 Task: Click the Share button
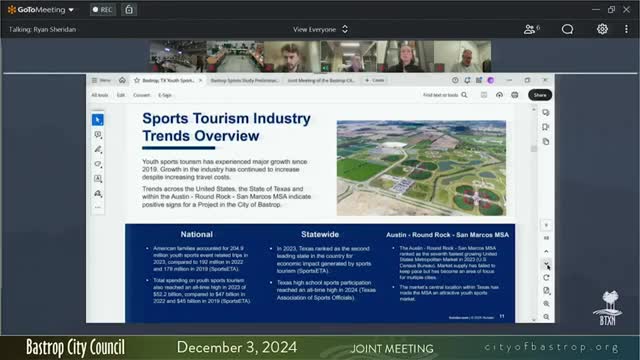540,95
